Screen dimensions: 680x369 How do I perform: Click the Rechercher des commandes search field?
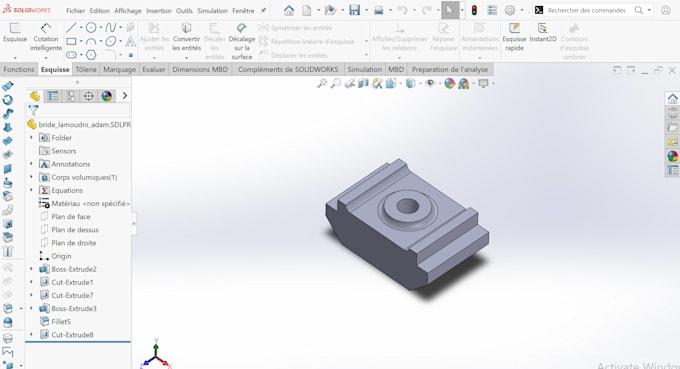(x=586, y=10)
